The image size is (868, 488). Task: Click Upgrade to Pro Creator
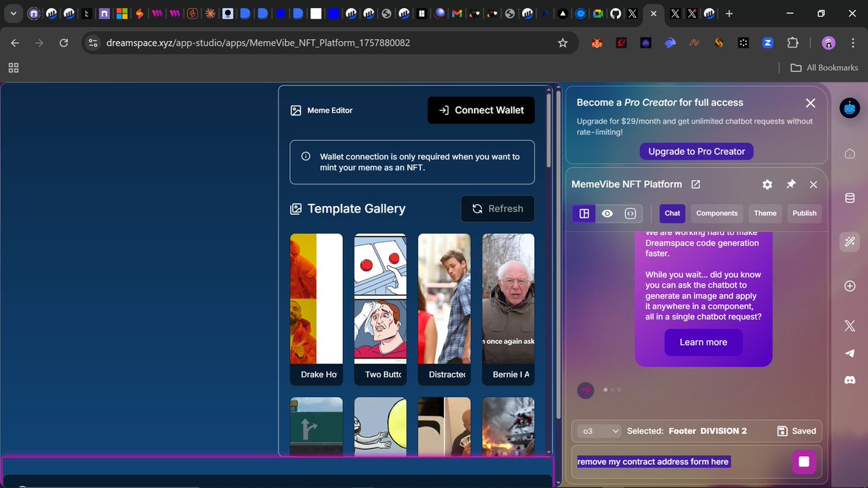coord(697,151)
